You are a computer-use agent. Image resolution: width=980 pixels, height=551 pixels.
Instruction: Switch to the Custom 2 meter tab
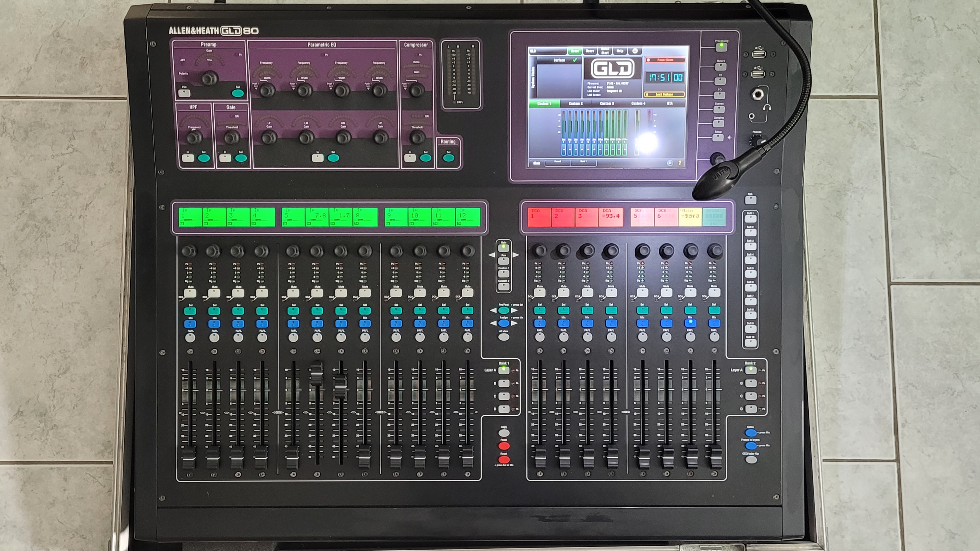click(576, 103)
